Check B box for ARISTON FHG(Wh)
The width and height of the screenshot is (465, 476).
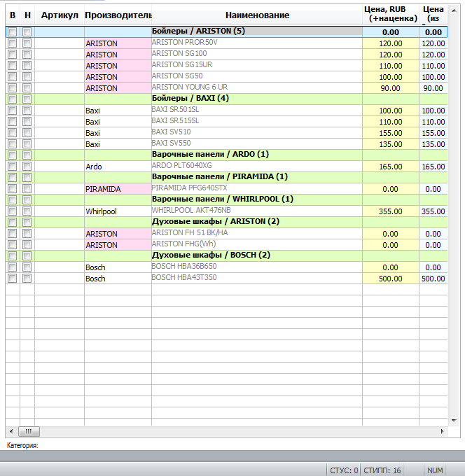(13, 245)
